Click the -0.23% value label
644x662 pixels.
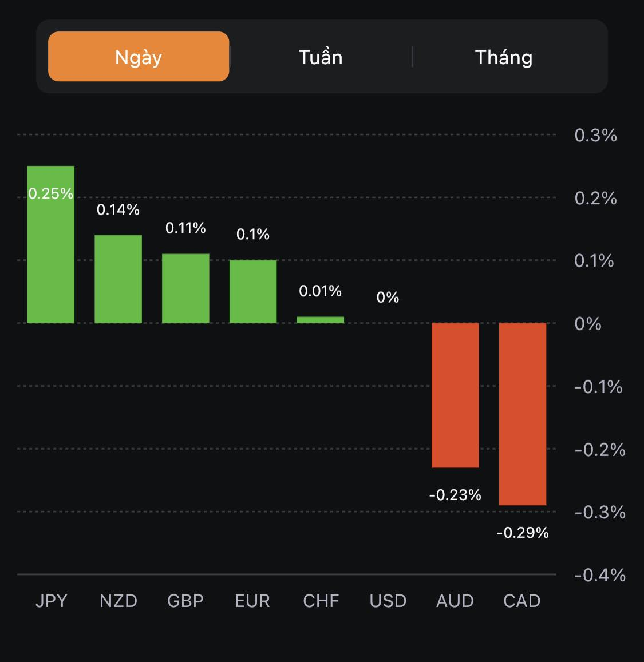455,494
